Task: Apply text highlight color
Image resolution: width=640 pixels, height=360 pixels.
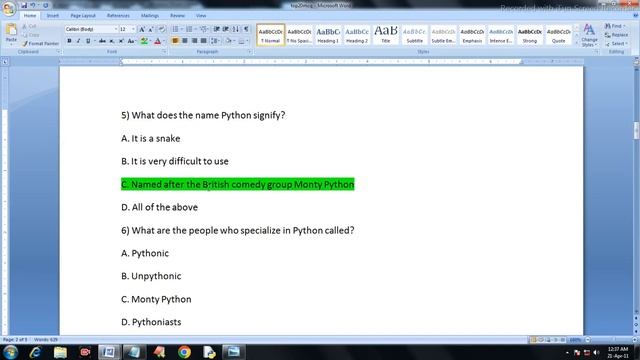Action: (143, 41)
